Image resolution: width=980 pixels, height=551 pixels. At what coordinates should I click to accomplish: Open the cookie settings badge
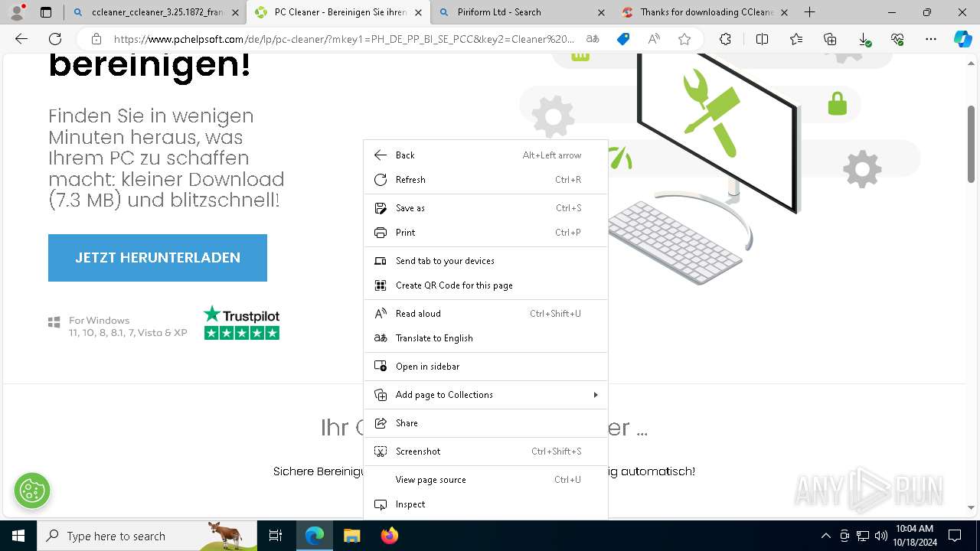coord(31,491)
